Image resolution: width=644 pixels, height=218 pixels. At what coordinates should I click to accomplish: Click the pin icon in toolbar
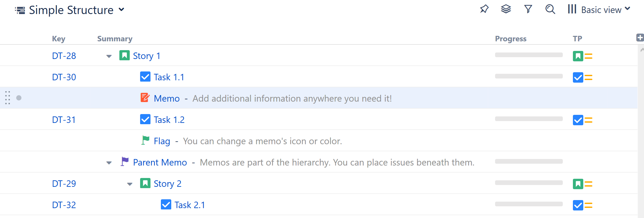coord(484,10)
